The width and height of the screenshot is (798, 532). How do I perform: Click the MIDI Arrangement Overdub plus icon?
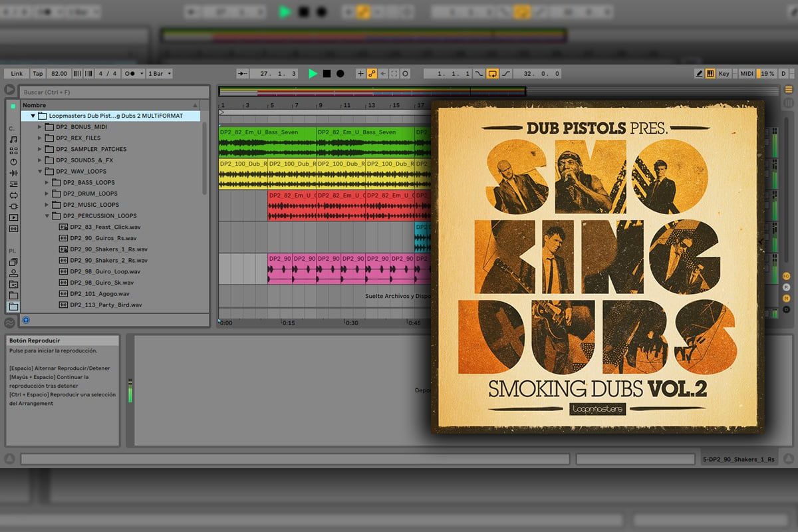[x=360, y=74]
